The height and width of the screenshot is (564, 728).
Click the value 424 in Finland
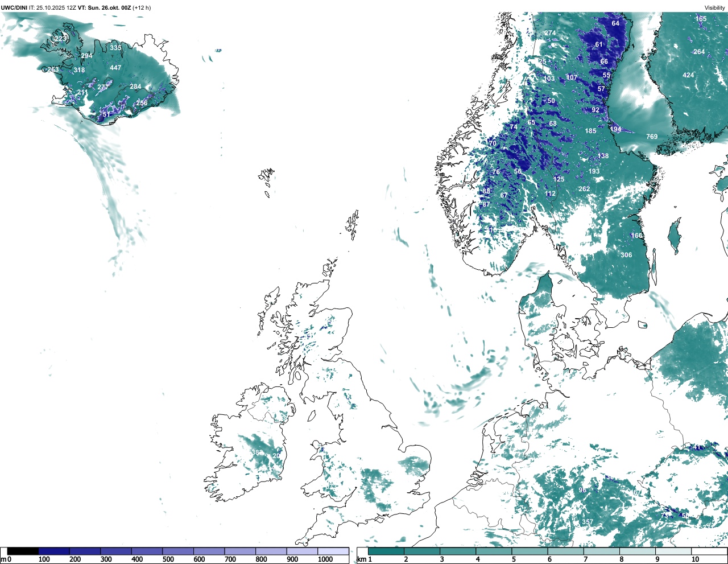point(688,75)
